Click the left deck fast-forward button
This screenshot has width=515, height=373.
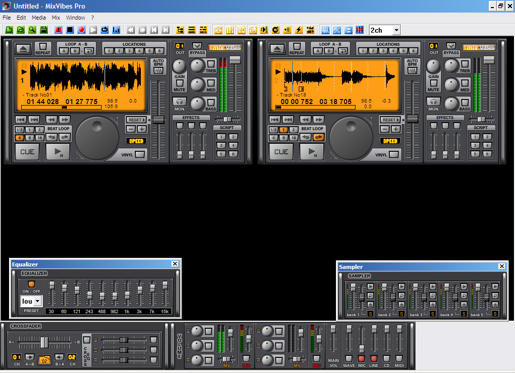click(x=64, y=119)
